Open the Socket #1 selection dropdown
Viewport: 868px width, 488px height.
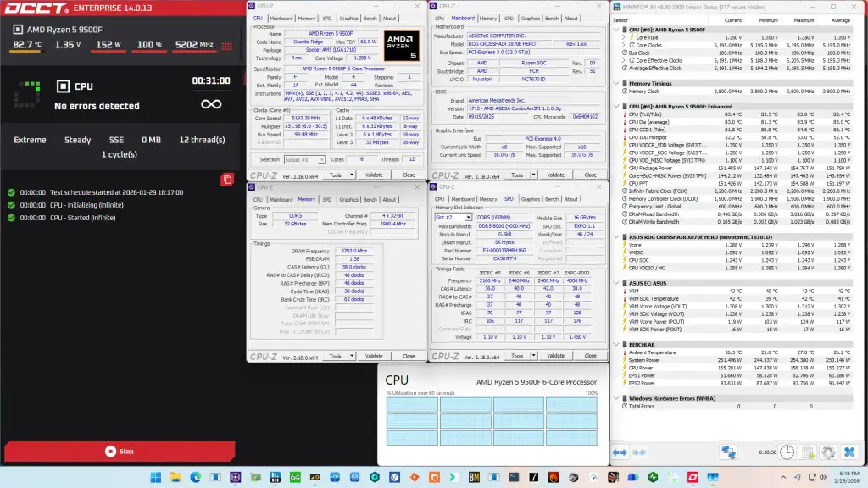point(309,160)
